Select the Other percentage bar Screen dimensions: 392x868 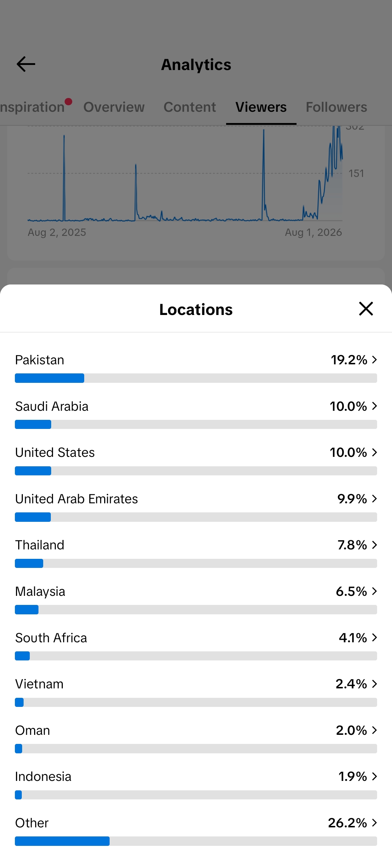click(196, 841)
